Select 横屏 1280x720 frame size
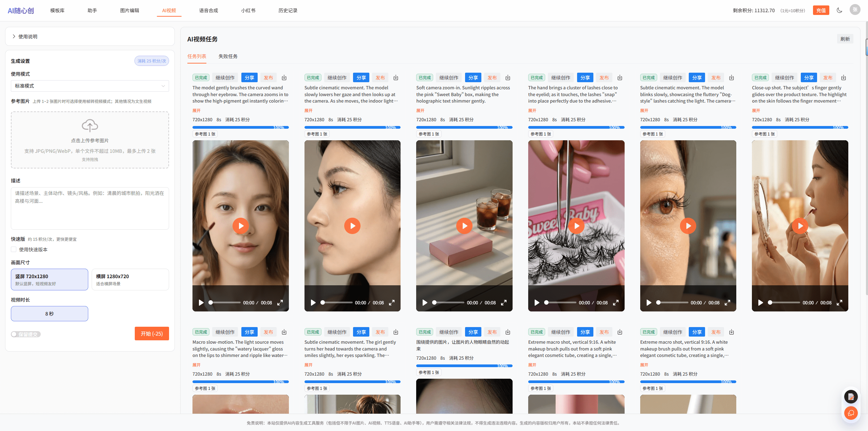The height and width of the screenshot is (431, 868). [130, 280]
